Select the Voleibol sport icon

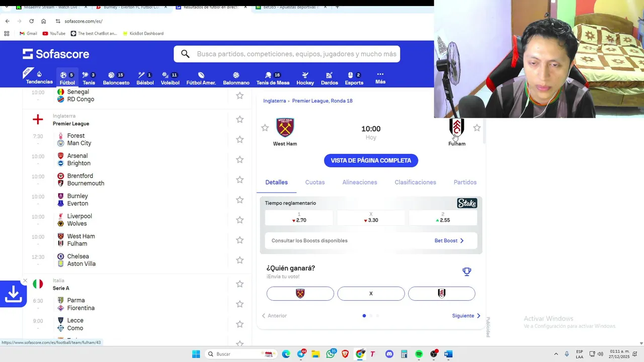170,78
